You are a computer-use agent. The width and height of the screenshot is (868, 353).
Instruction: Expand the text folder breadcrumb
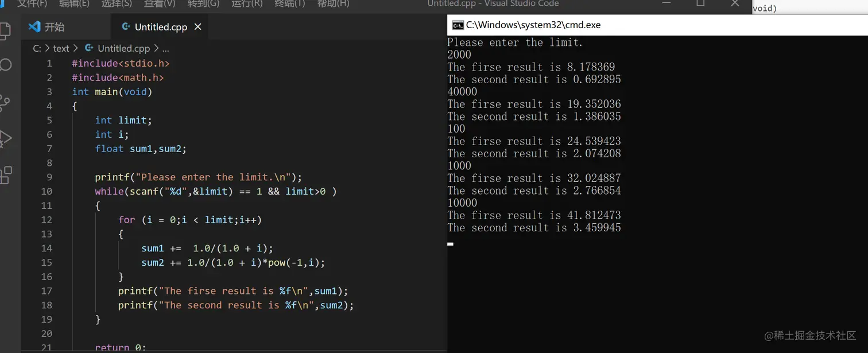[61, 48]
